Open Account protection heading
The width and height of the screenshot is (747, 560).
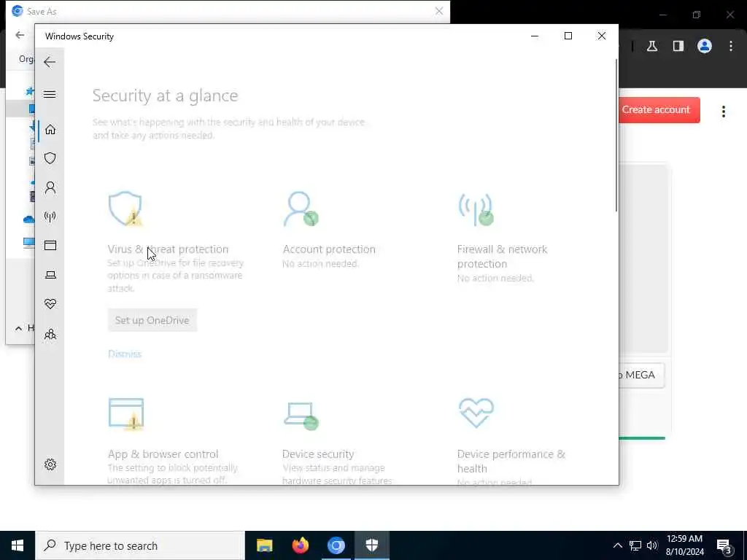click(x=329, y=249)
